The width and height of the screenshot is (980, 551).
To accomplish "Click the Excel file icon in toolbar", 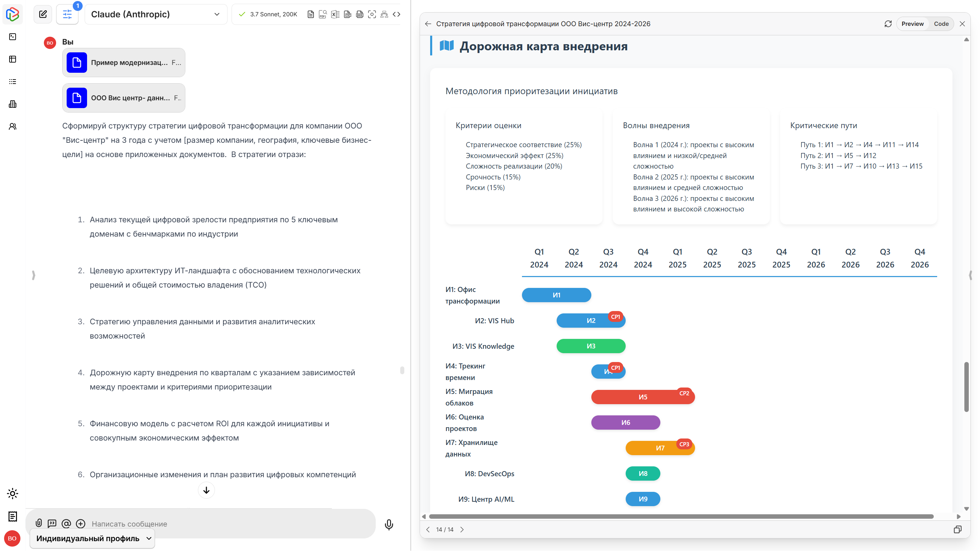I will [335, 14].
